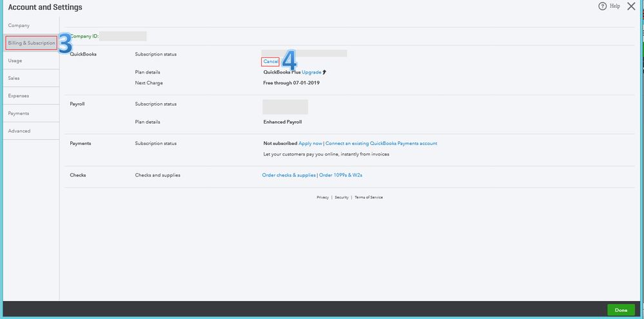This screenshot has height=319, width=644.
Task: Click 'Plan details' label in Payroll section
Action: tap(148, 122)
